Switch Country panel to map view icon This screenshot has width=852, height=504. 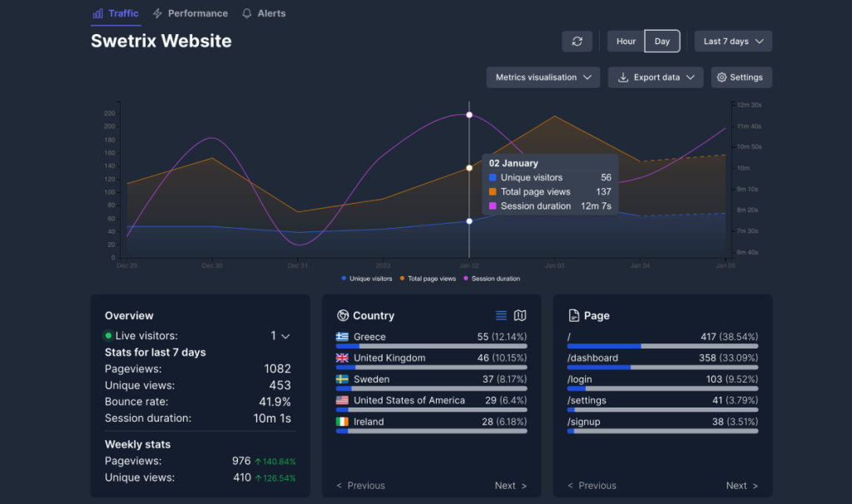click(x=520, y=315)
